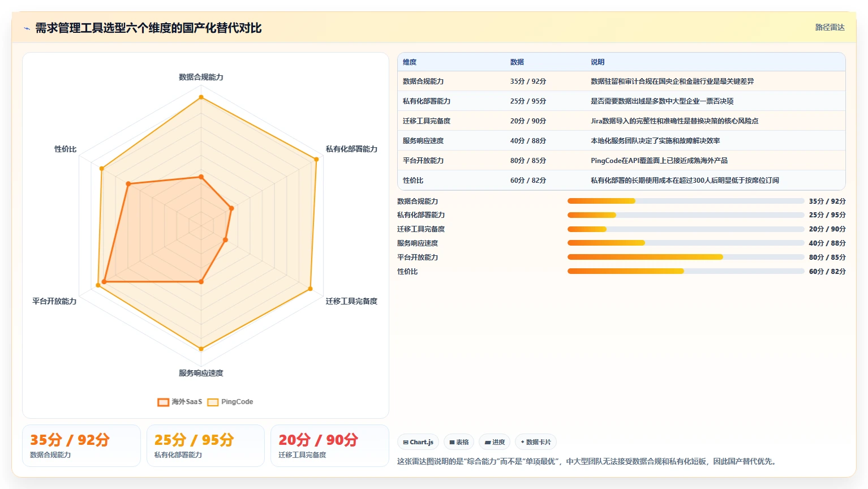868x489 pixels.
Task: Click the 路径雷达 label in header
Action: [x=830, y=27]
